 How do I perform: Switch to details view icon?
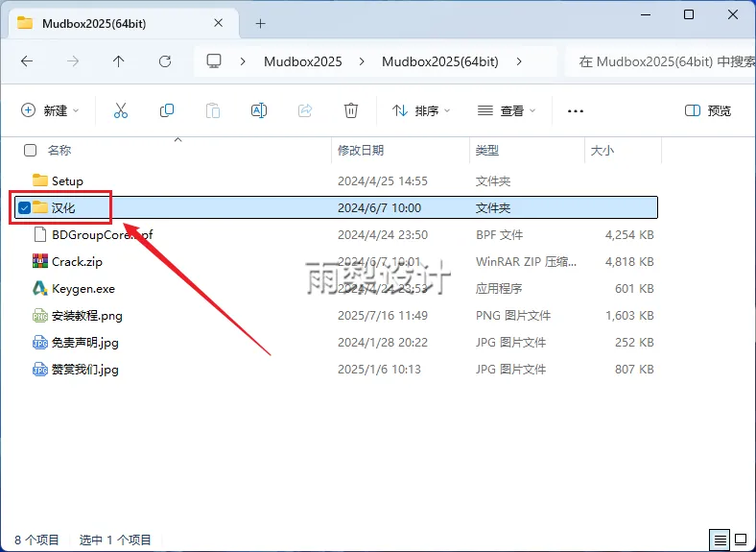pyautogui.click(x=720, y=540)
